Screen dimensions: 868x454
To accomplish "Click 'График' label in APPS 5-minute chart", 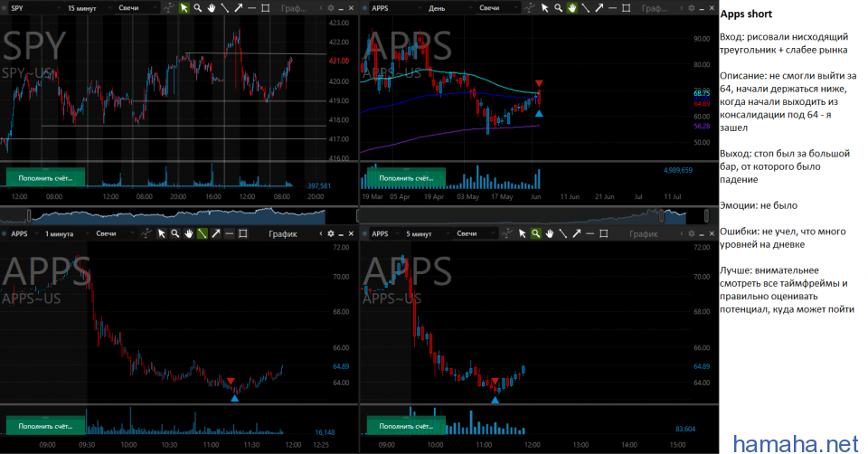I will 643,233.
